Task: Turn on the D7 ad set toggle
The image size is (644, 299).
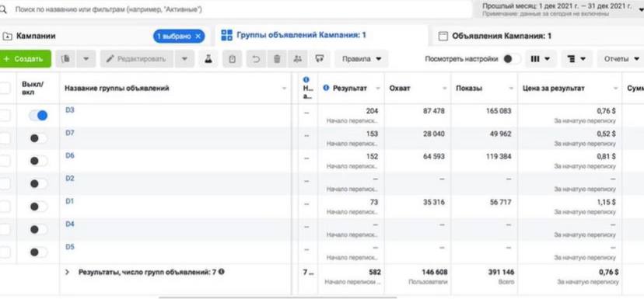Action: click(x=38, y=138)
